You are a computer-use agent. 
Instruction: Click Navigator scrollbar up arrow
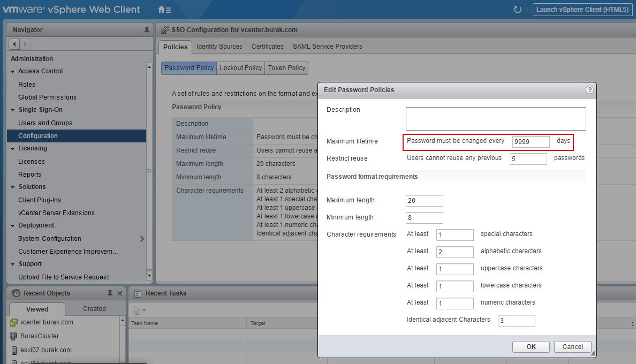pyautogui.click(x=149, y=67)
